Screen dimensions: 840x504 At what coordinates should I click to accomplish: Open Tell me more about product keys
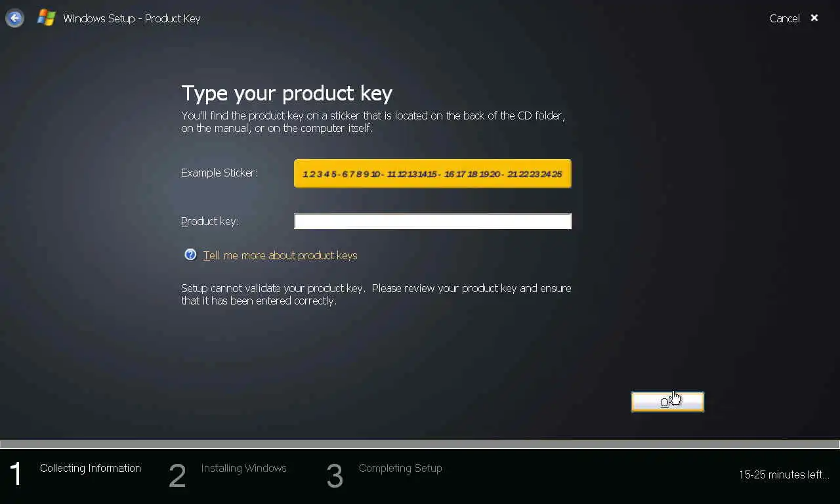point(280,255)
